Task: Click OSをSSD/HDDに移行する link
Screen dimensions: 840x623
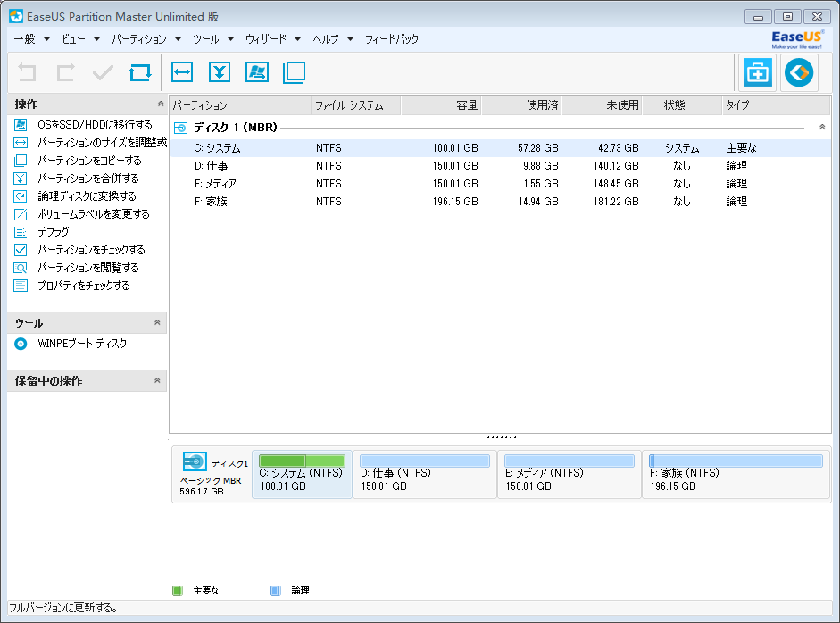Action: [x=95, y=125]
